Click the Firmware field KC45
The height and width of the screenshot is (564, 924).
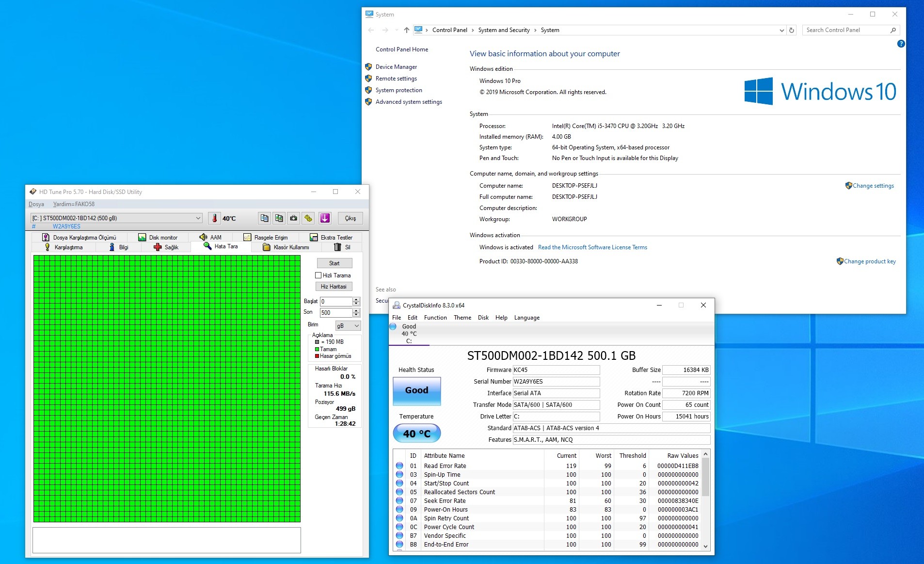(x=556, y=370)
